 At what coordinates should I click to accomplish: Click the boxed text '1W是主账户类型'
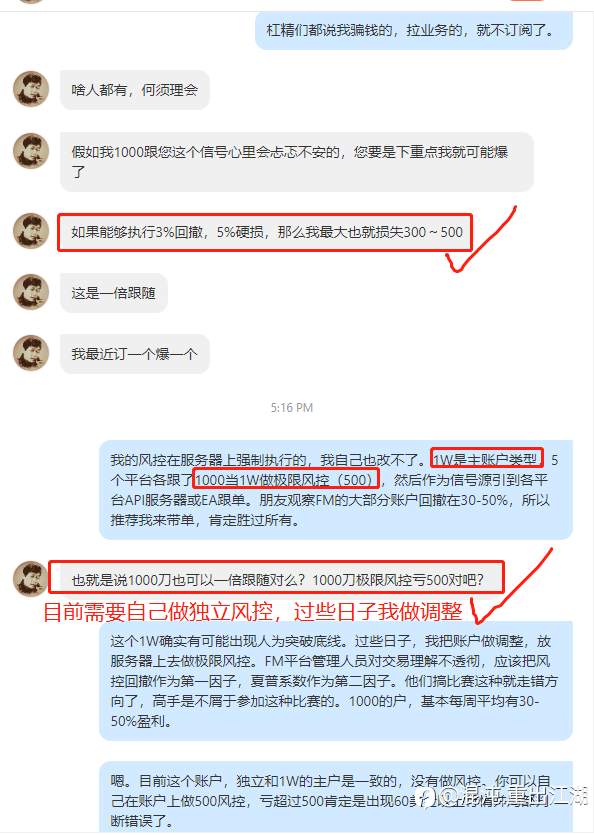click(486, 460)
